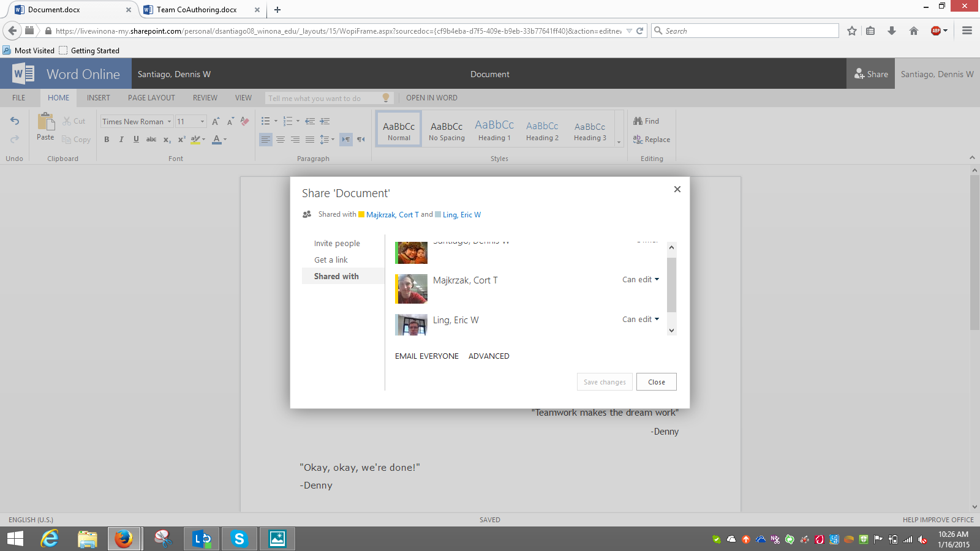Toggle Bold formatting
This screenshot has width=980, height=551.
pos(107,140)
